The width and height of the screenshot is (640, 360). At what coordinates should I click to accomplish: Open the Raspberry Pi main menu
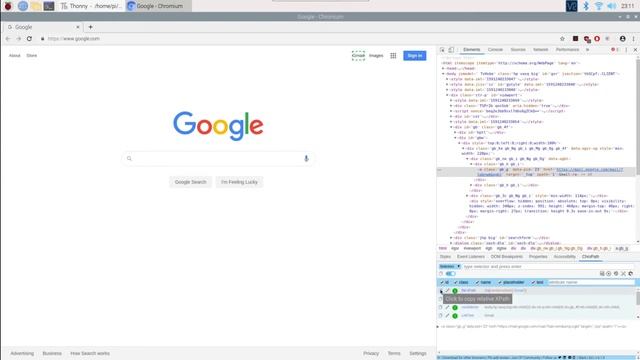pyautogui.click(x=8, y=6)
